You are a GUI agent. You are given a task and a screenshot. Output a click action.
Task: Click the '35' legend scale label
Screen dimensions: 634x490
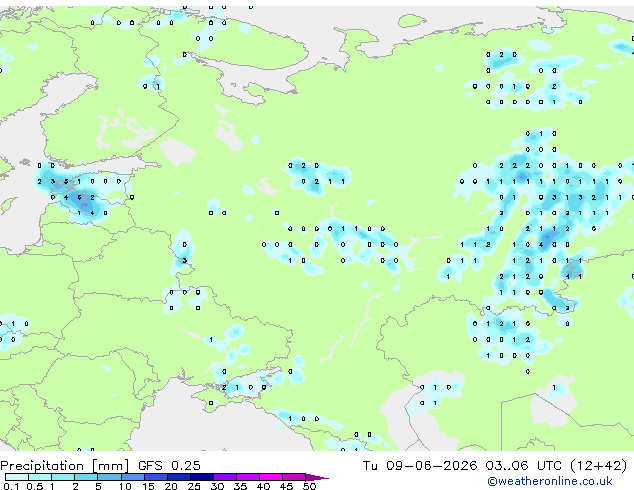[240, 486]
